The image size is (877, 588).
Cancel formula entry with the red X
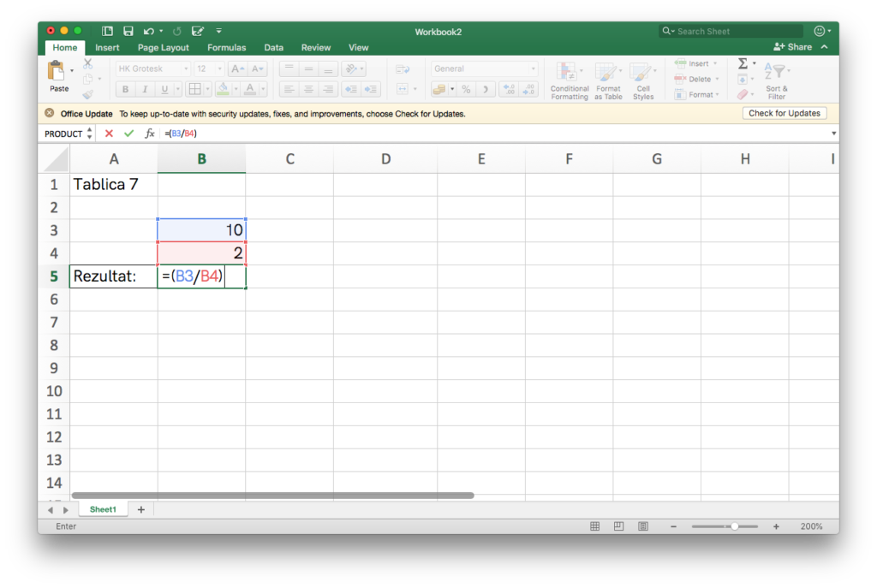point(109,134)
